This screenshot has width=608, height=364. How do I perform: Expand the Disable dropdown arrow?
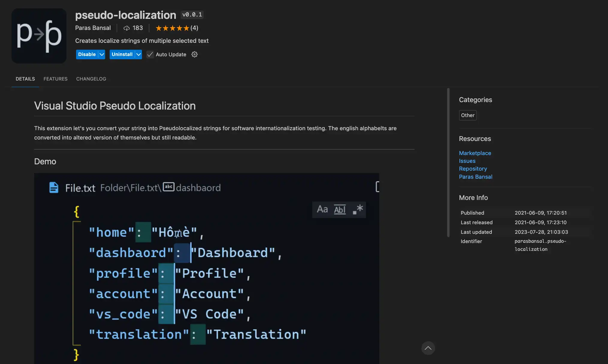[102, 54]
